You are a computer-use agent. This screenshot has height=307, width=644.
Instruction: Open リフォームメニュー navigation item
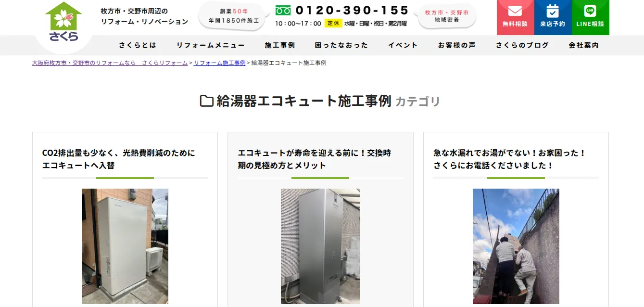click(x=210, y=45)
